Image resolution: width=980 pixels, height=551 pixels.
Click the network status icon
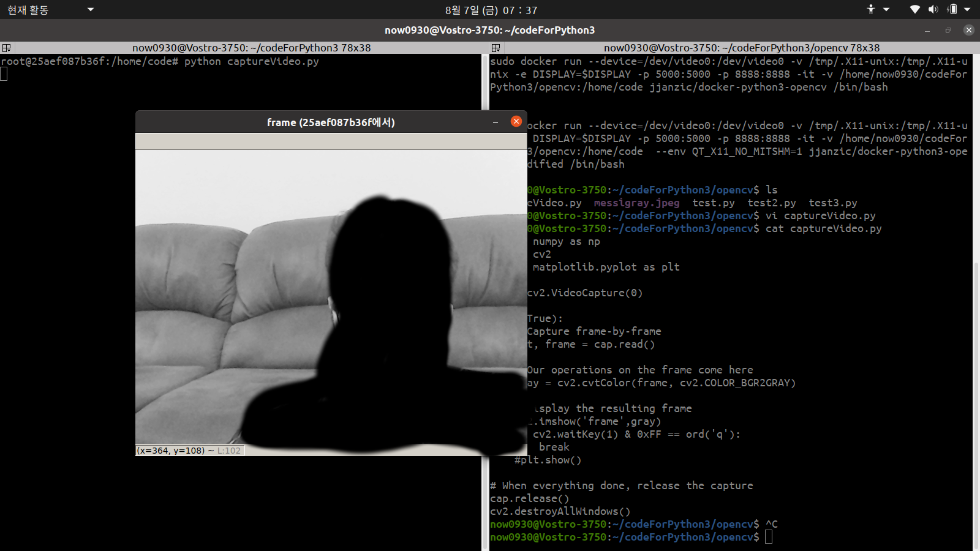pyautogui.click(x=914, y=9)
